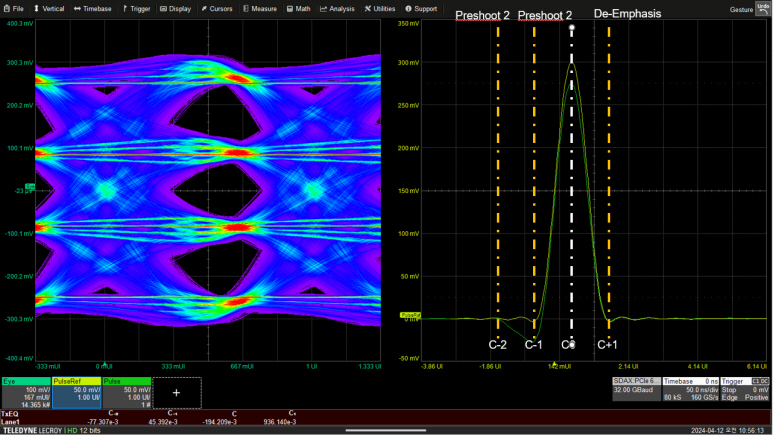This screenshot has width=773, height=435.
Task: Open the Trigger descriptor box
Action: pos(745,389)
